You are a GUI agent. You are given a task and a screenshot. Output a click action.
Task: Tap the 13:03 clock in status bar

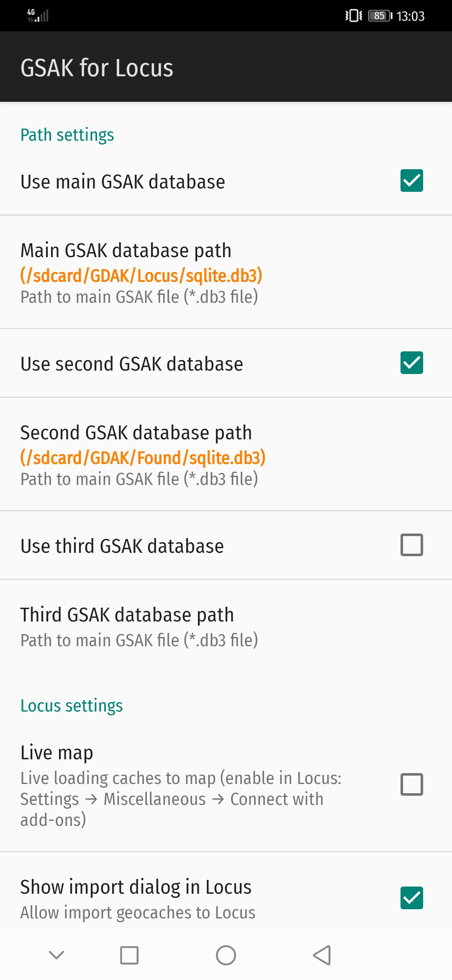point(410,16)
